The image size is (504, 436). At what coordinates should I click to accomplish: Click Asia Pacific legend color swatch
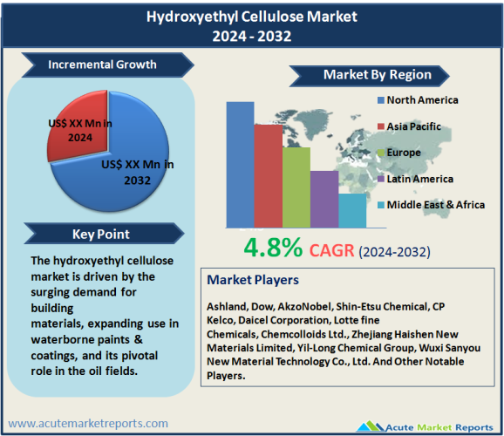pos(381,126)
